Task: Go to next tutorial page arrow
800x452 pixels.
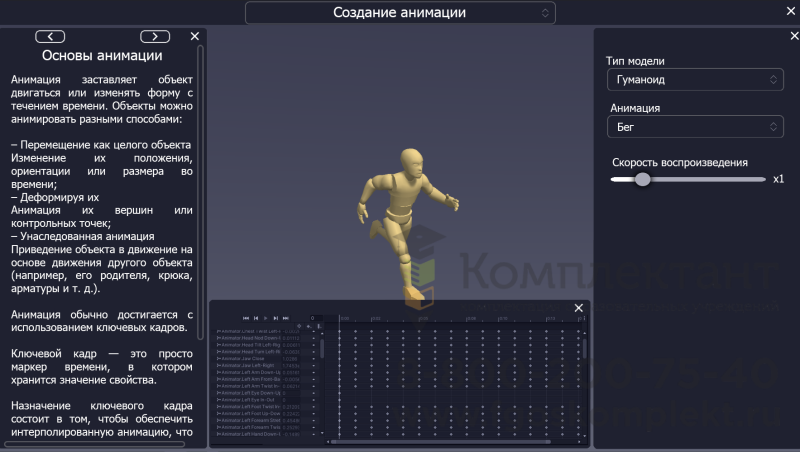Action: click(x=154, y=36)
